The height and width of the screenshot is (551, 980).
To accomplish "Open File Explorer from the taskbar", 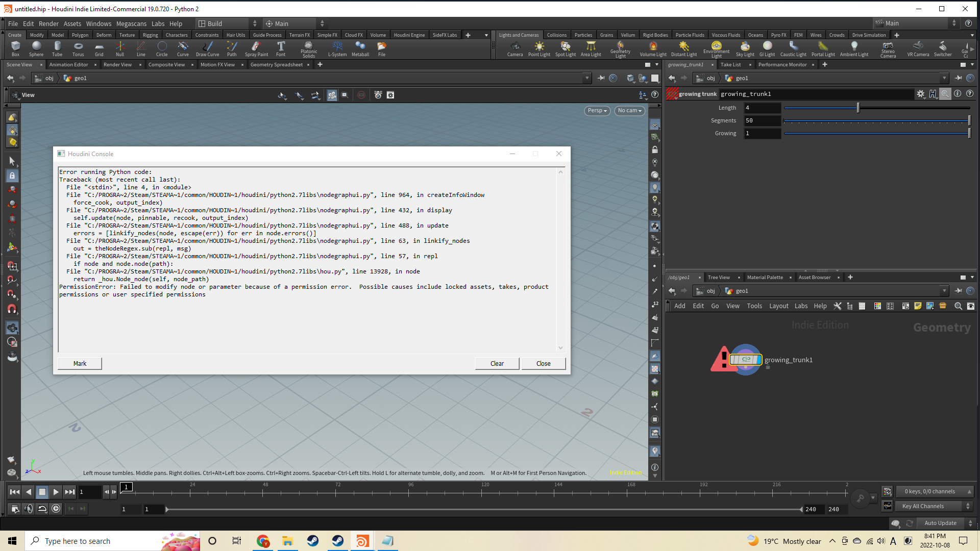I will (288, 541).
